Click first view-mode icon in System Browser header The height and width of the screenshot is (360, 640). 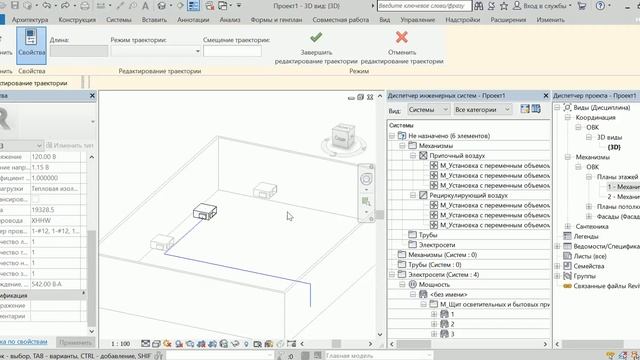525,109
